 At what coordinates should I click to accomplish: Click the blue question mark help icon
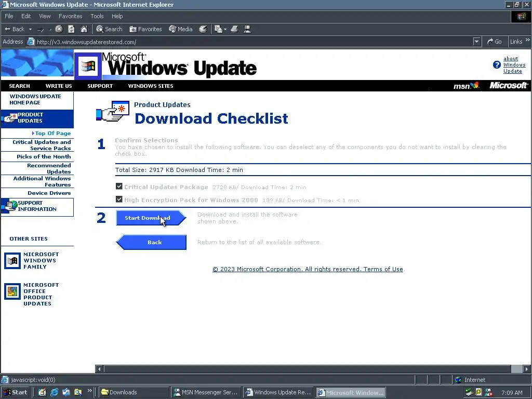click(497, 65)
